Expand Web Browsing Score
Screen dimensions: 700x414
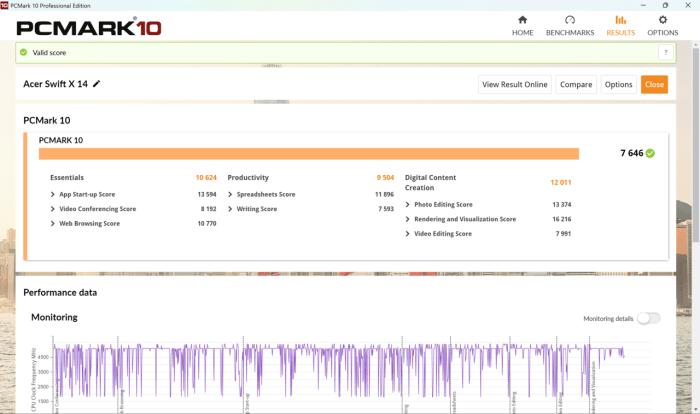point(53,223)
